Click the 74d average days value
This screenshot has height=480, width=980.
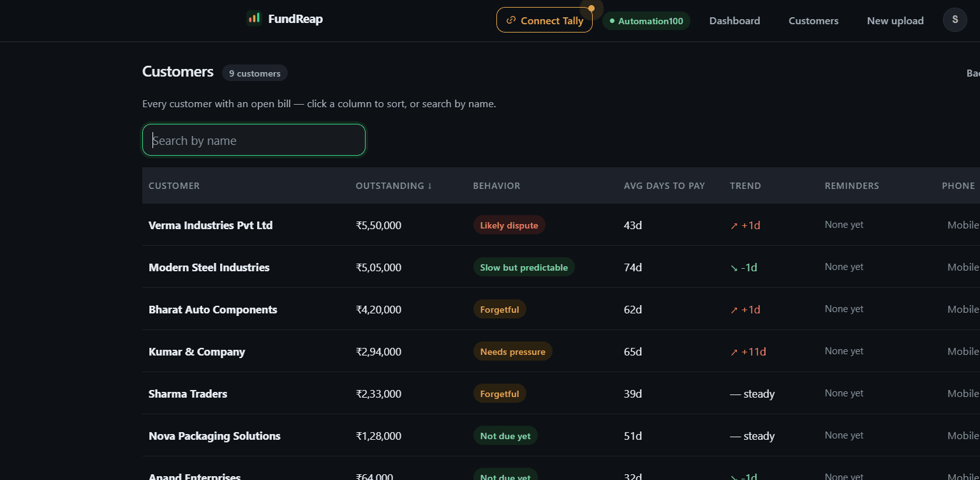click(x=633, y=267)
